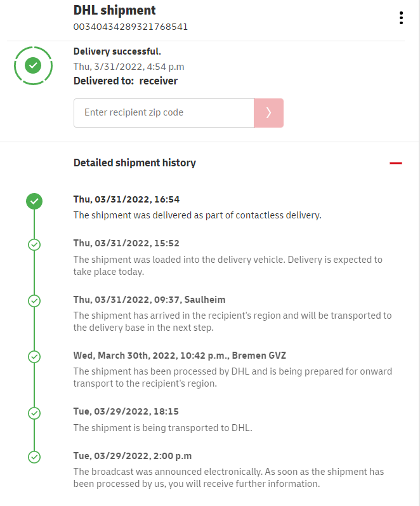The image size is (420, 506).
Task: Click the Detailed shipment history heading
Action: tap(135, 163)
